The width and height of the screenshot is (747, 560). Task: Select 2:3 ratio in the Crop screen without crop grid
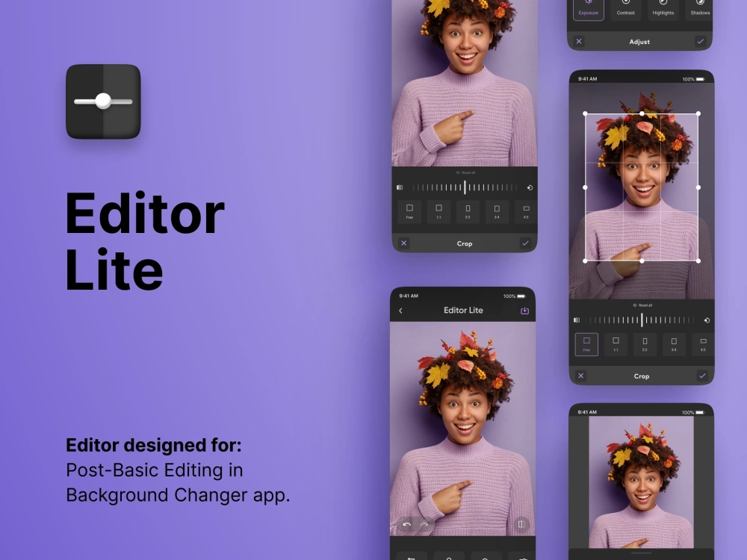pos(468,211)
